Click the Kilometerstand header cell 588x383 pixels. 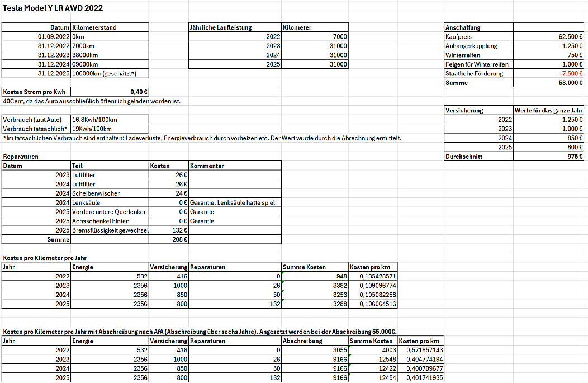110,27
